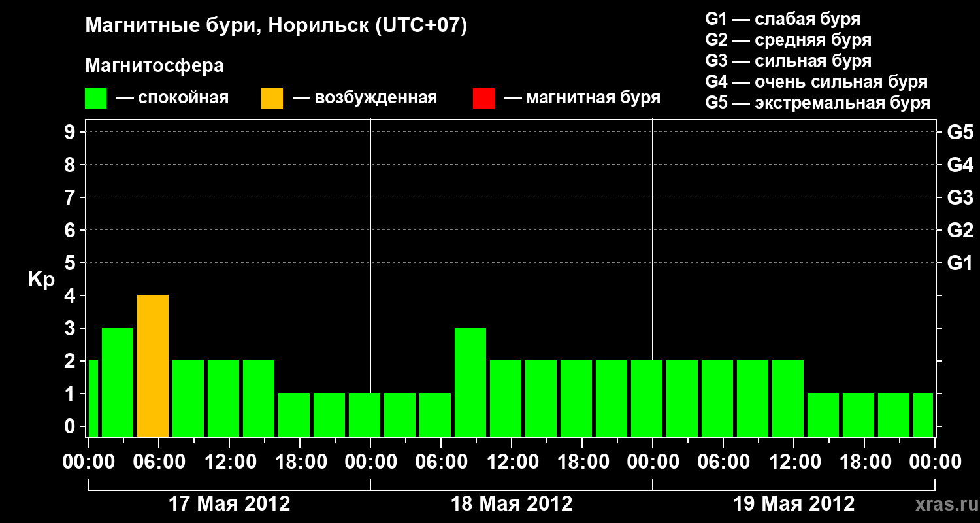The image size is (980, 523).
Task: Click the 'G4 — очень сильная буря' legend line
Action: click(817, 82)
